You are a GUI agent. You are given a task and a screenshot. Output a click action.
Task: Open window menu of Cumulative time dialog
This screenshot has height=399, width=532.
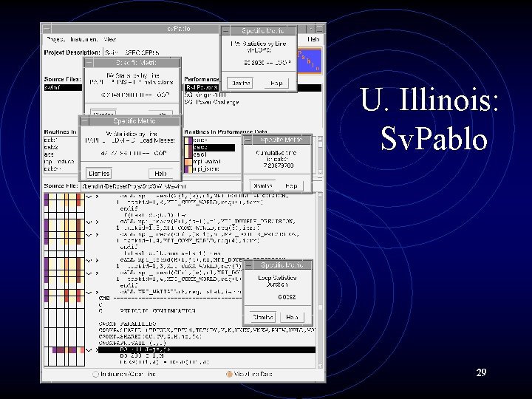coord(248,140)
